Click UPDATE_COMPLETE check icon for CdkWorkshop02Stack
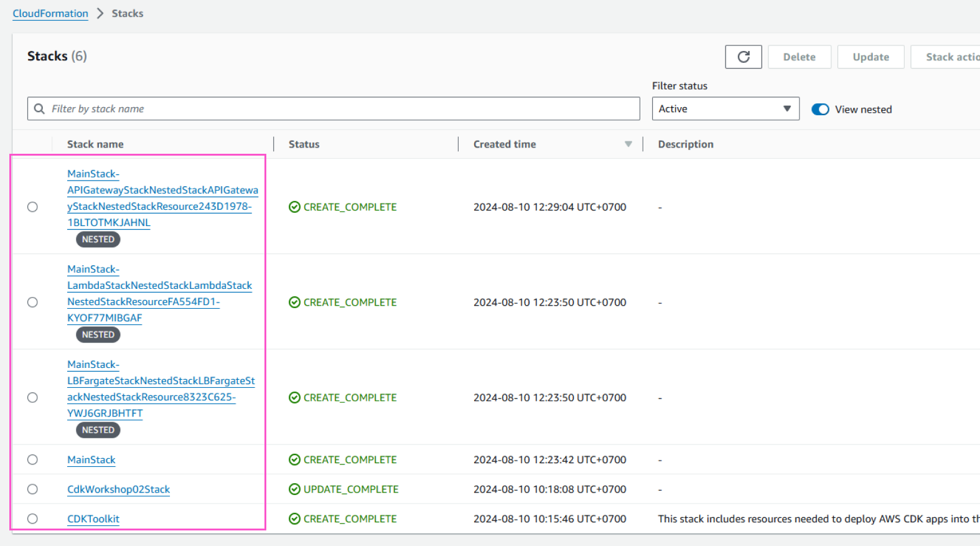The image size is (980, 546). click(294, 489)
